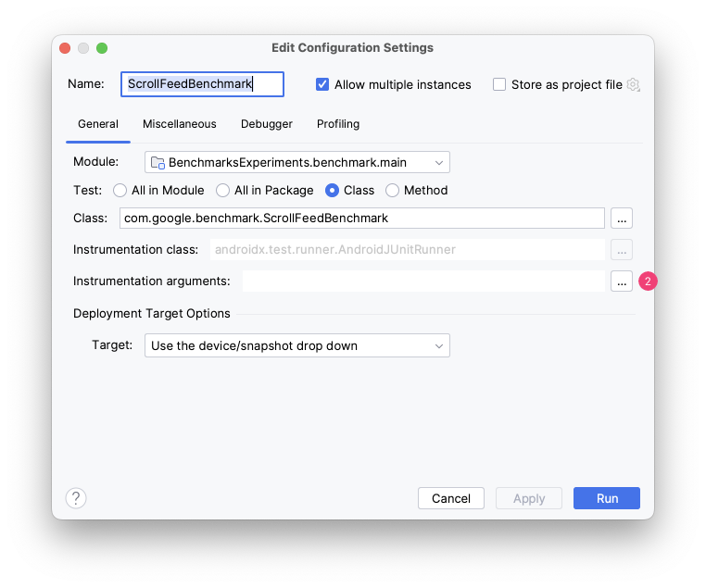This screenshot has height=588, width=706.
Task: Click the help question mark icon
Action: coord(76,498)
